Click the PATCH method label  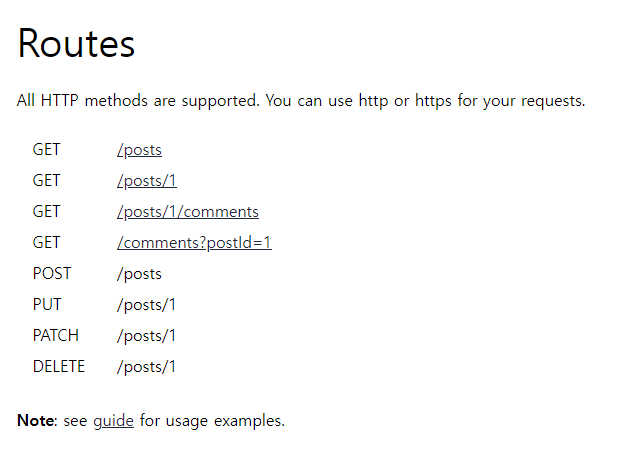click(x=56, y=335)
